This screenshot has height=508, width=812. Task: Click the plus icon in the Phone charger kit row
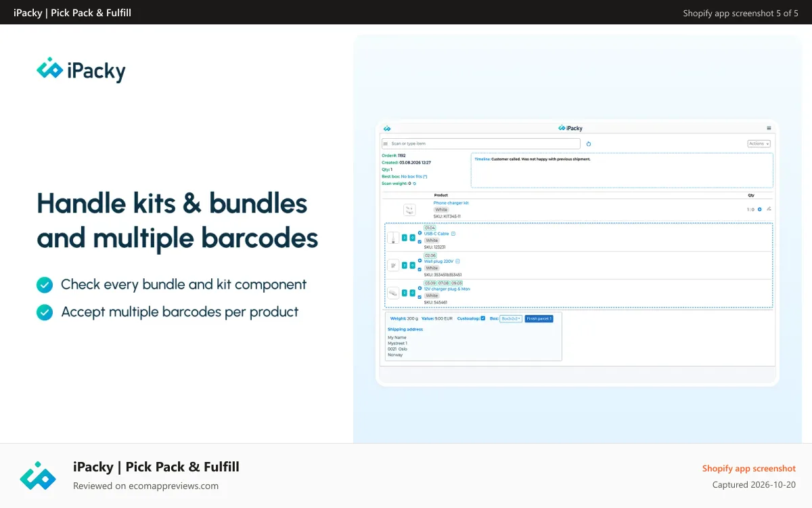pos(760,209)
